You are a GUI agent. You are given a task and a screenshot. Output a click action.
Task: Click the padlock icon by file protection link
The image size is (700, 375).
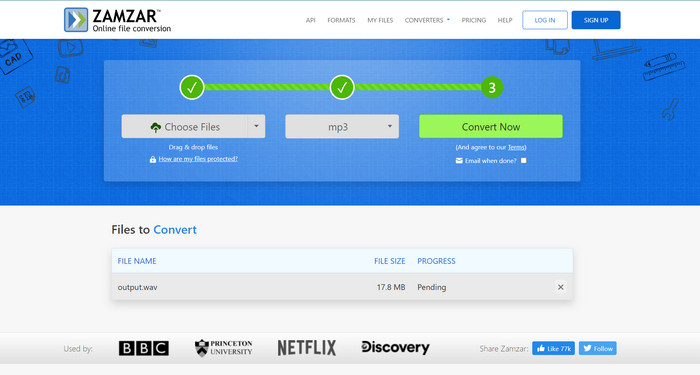(153, 159)
